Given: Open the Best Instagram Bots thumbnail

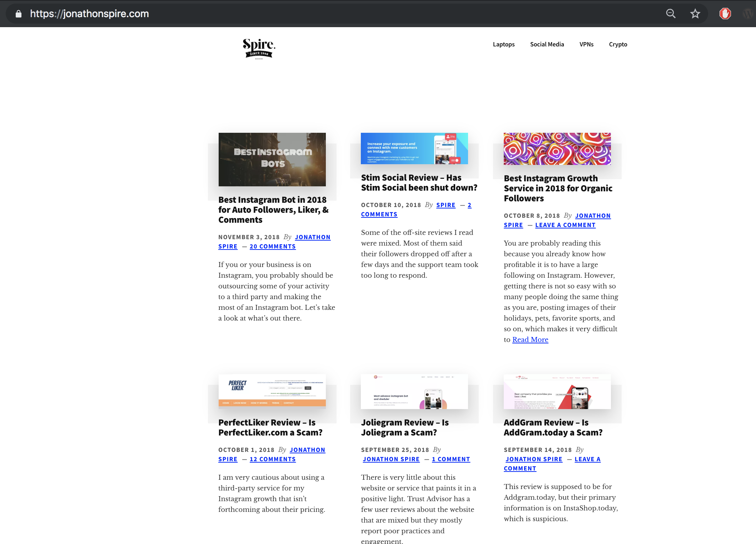Looking at the screenshot, I should 272,160.
